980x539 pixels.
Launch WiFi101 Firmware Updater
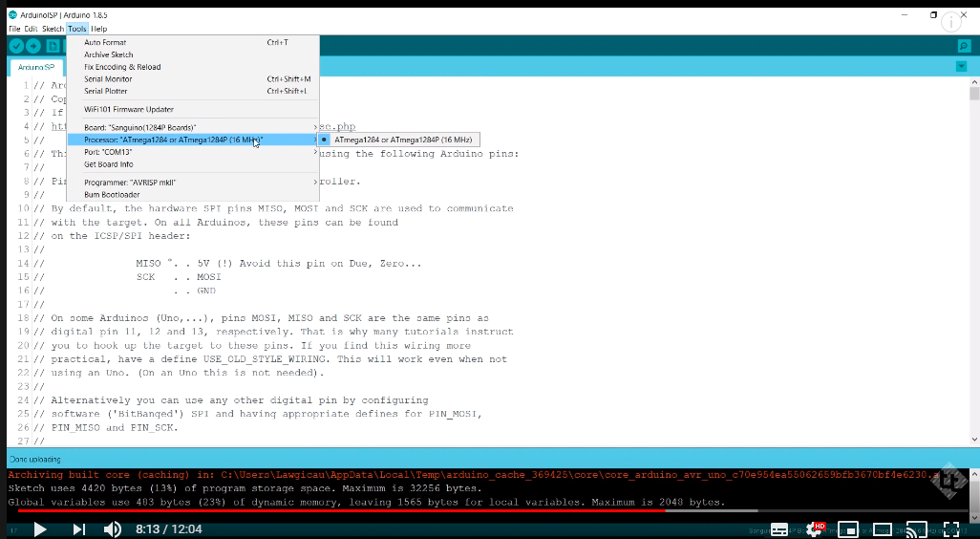point(193,110)
